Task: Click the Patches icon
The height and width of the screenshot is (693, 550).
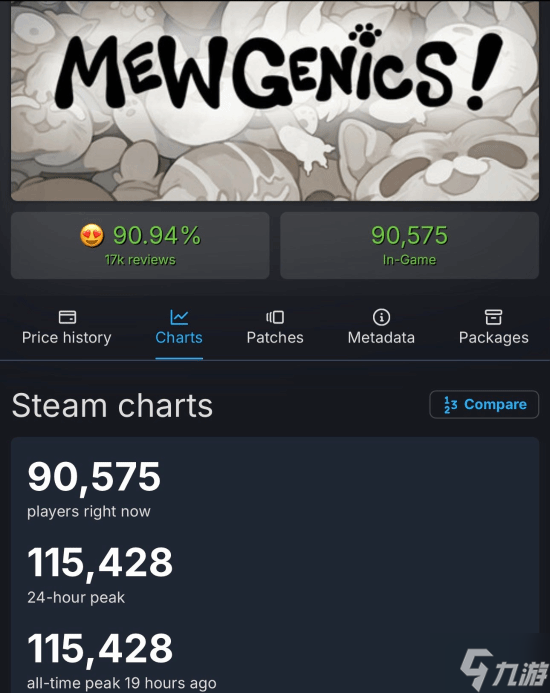Action: (275, 317)
